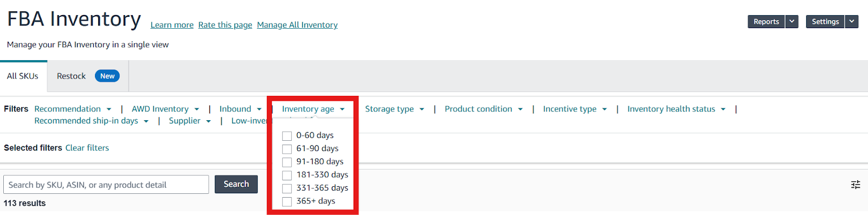Check the 91-180 days box
This screenshot has height=215, width=868.
(x=287, y=162)
